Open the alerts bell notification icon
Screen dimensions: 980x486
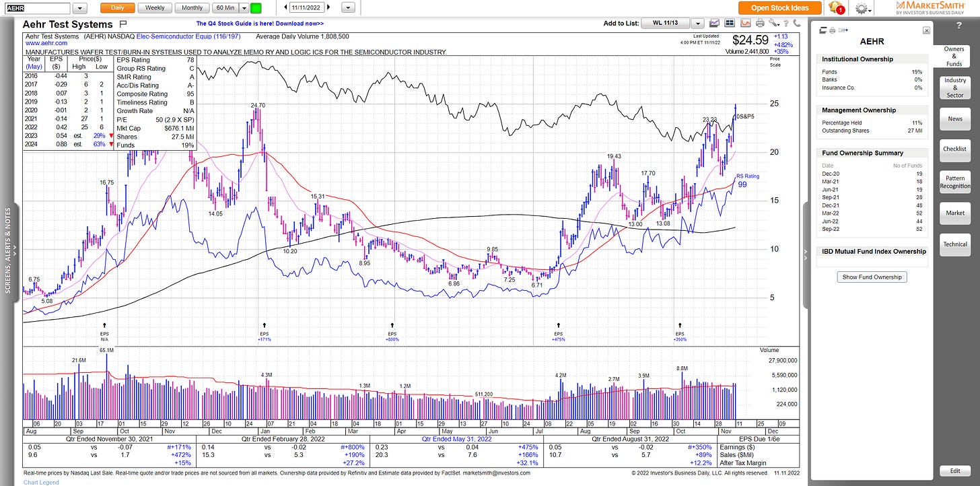[x=836, y=7]
